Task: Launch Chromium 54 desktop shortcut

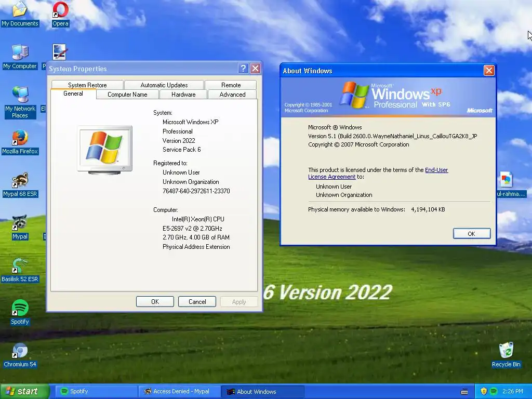Action: 20,355
